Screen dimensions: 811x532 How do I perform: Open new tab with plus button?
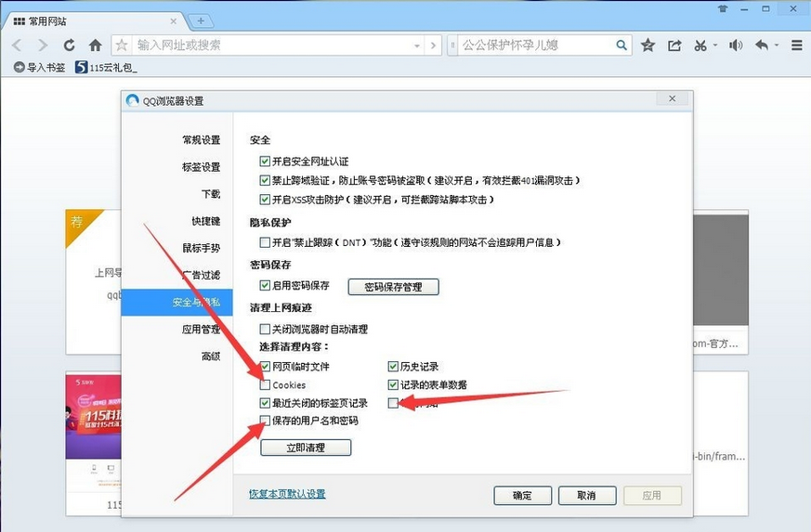200,20
